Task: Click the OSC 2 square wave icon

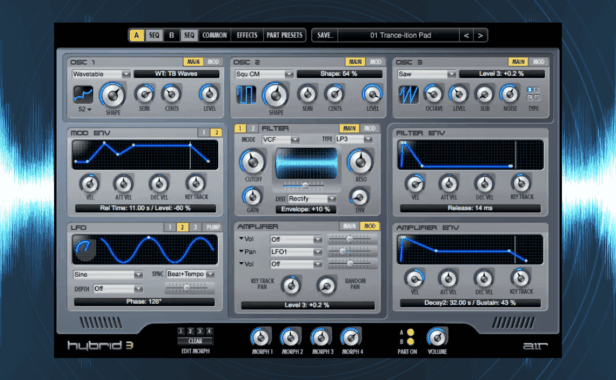Action: [x=246, y=95]
